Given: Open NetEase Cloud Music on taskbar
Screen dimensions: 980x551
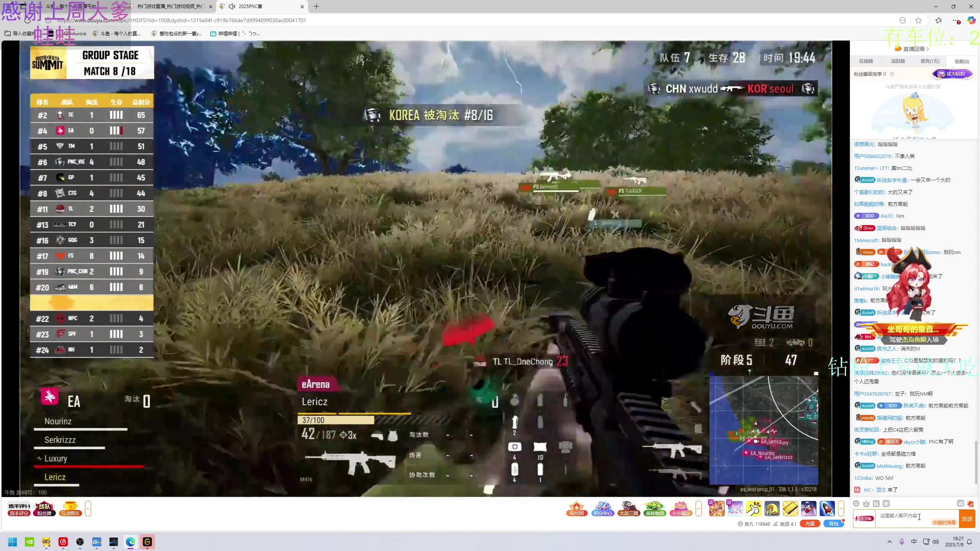Looking at the screenshot, I should point(63,542).
